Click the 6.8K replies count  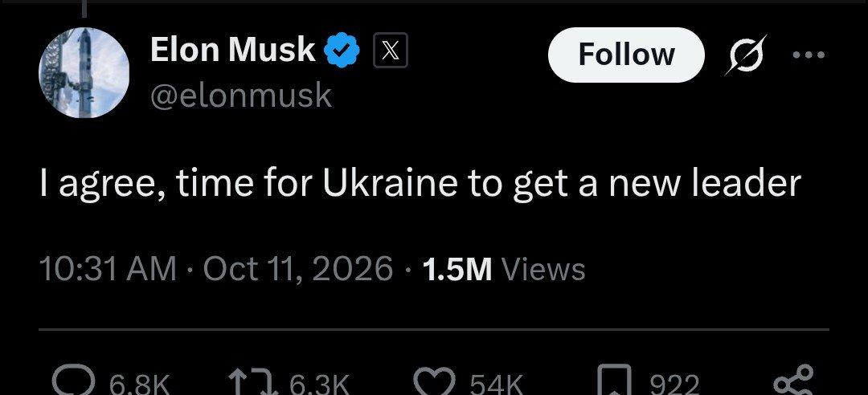click(139, 384)
